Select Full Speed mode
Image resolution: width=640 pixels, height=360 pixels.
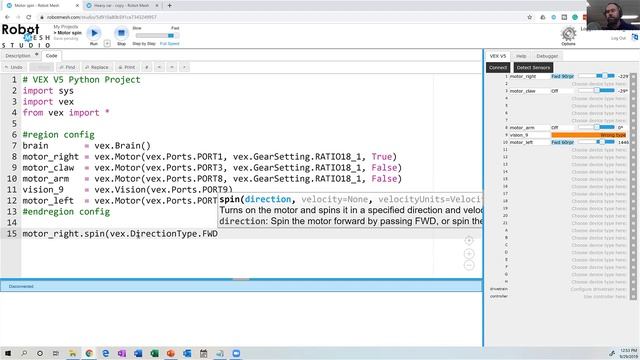coord(169,44)
